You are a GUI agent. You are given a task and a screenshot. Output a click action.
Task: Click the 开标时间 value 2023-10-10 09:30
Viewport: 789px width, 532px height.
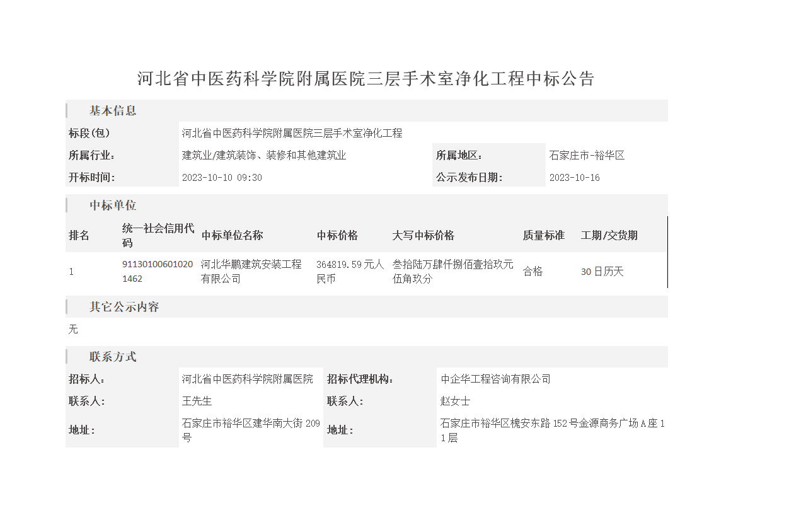coord(222,178)
